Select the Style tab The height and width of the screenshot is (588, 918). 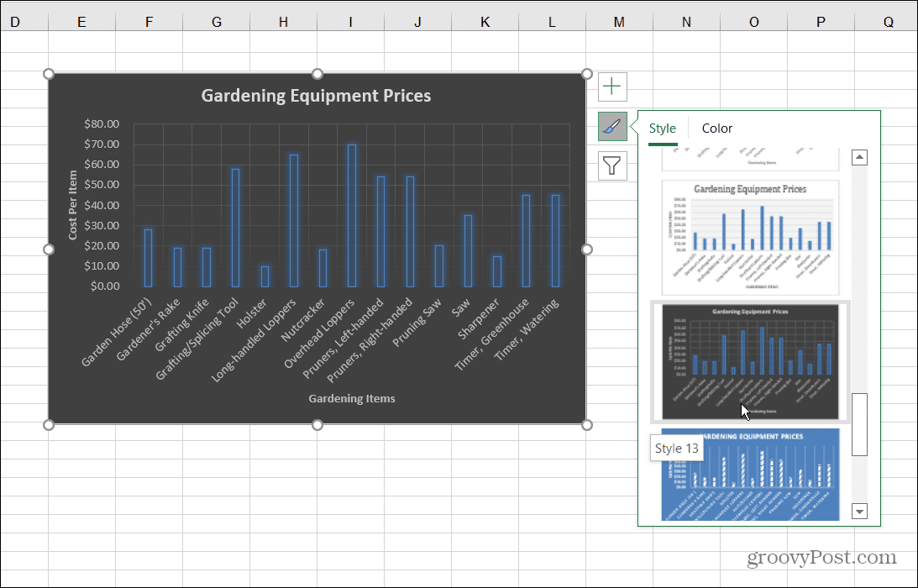tap(663, 128)
